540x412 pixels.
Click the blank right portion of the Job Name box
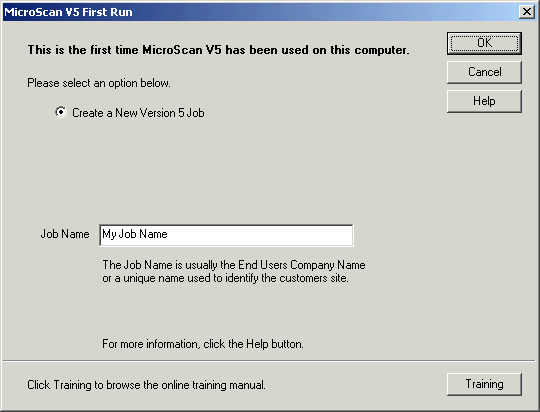coord(260,235)
